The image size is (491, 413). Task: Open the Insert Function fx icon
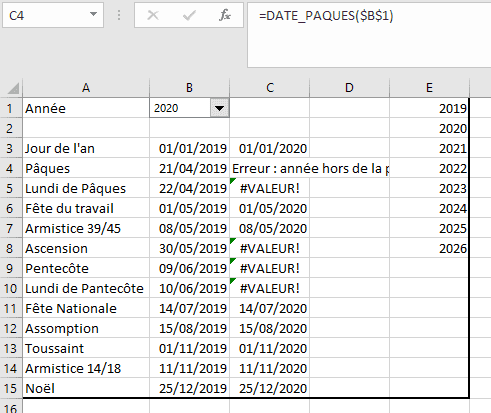point(225,15)
